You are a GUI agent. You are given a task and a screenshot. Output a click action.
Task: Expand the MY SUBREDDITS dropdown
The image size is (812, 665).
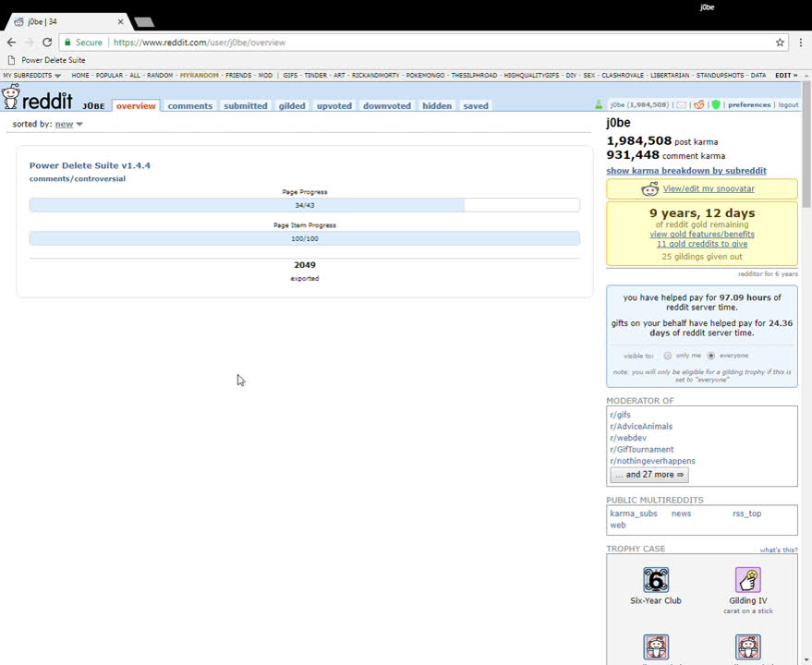click(32, 76)
